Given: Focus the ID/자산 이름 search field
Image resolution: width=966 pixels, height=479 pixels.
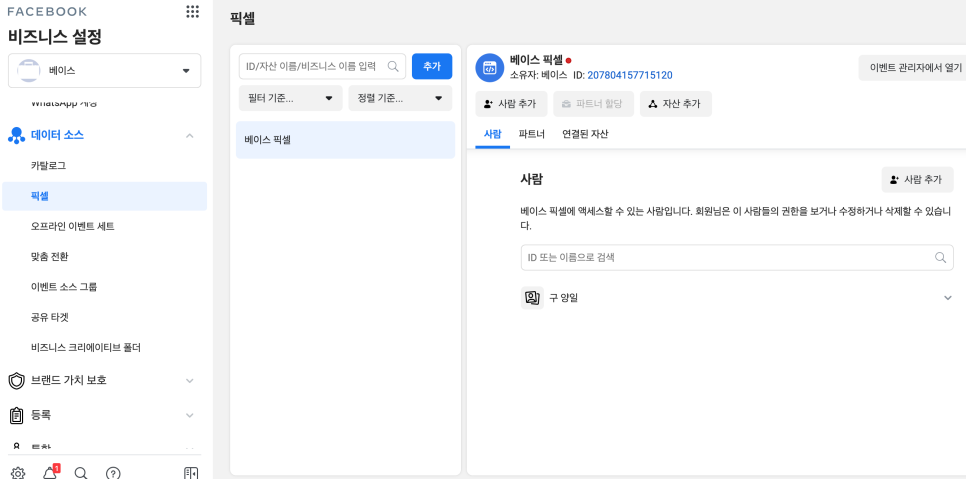Looking at the screenshot, I should 322,66.
